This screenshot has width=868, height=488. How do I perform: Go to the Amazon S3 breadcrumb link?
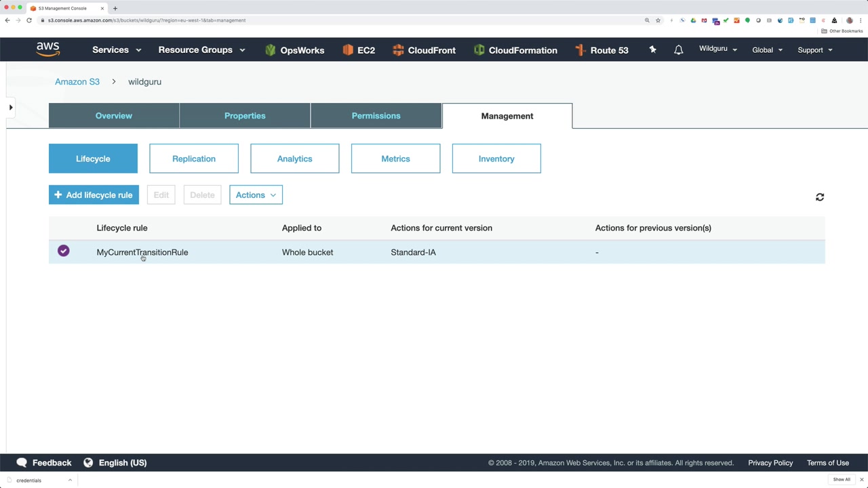[x=77, y=81]
